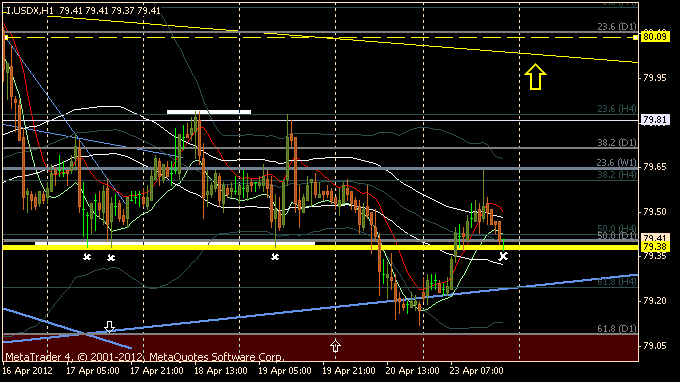The image size is (680, 382).
Task: Click the 19 Apr 21:00 time label
Action: pos(349,371)
